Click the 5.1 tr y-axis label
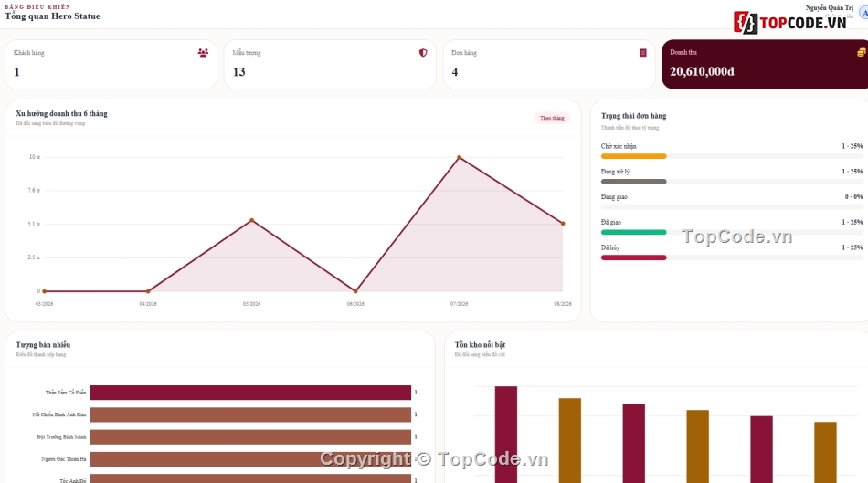Screen dimensions: 868x483 (34, 224)
